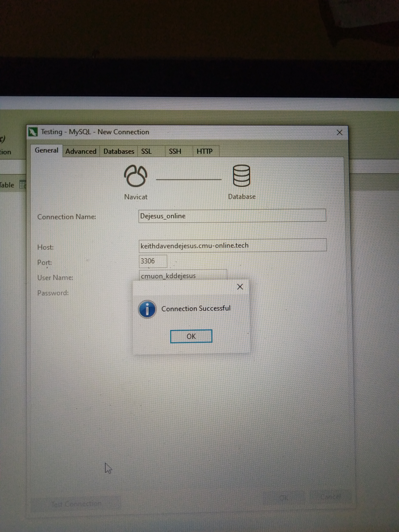Click OK in the Connection Successful message
Viewport: 399px width, 532px height.
(x=191, y=336)
